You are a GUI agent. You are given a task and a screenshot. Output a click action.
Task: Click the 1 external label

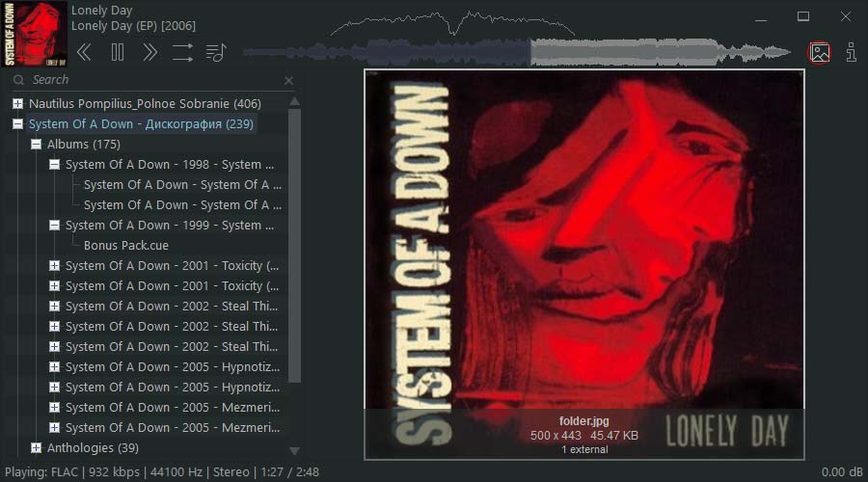[x=584, y=449]
